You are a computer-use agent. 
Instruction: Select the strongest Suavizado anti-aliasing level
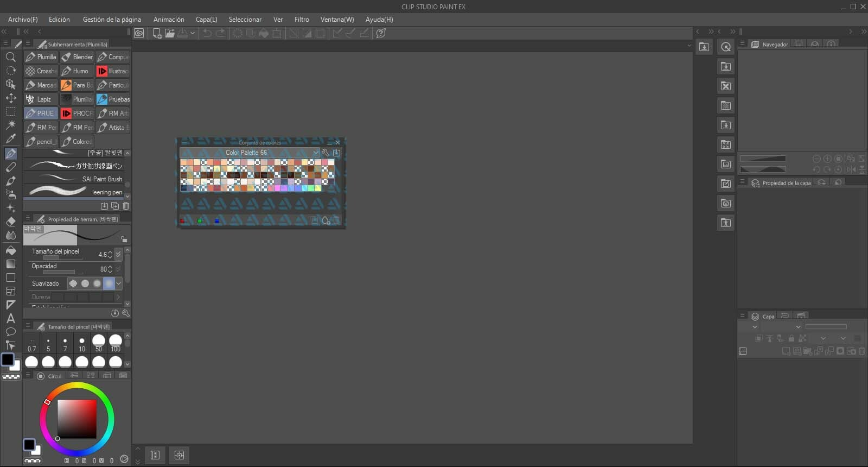(109, 283)
